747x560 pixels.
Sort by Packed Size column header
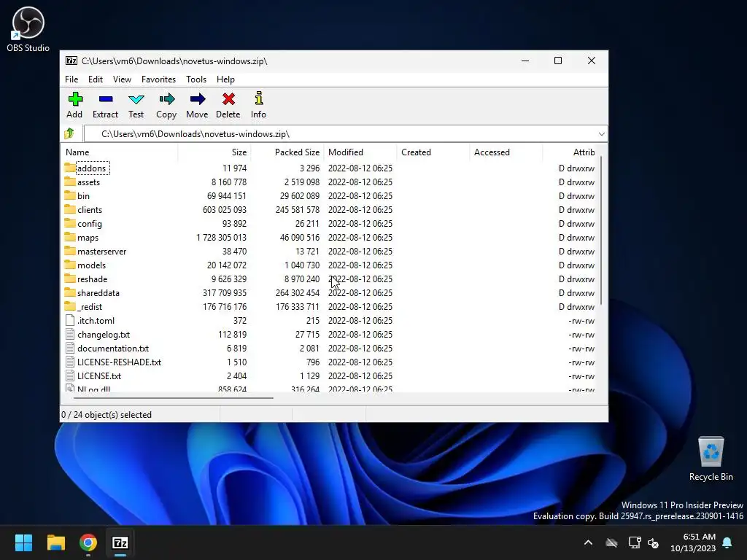(x=287, y=152)
